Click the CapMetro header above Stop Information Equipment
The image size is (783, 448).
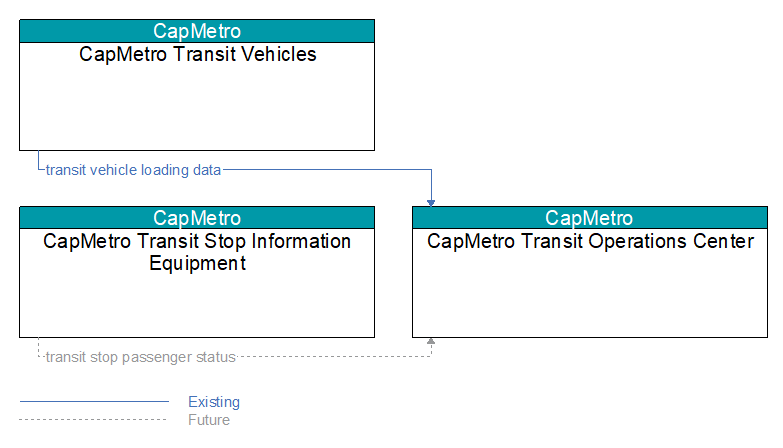197,218
